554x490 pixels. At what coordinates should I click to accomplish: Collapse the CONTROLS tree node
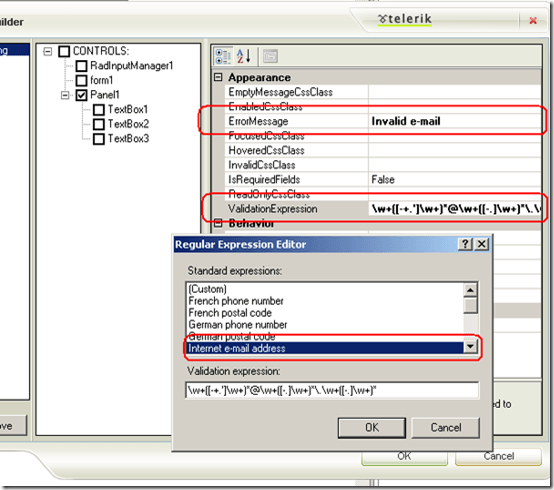click(48, 52)
